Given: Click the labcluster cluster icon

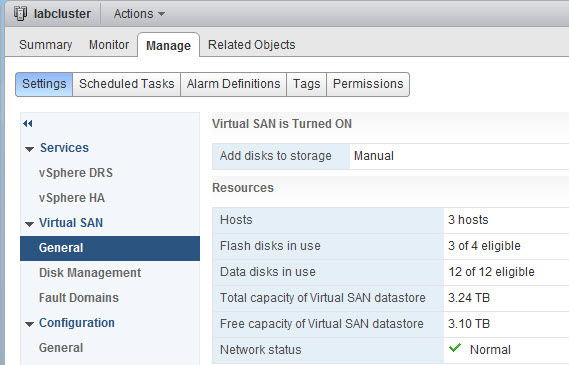Looking at the screenshot, I should click(20, 13).
